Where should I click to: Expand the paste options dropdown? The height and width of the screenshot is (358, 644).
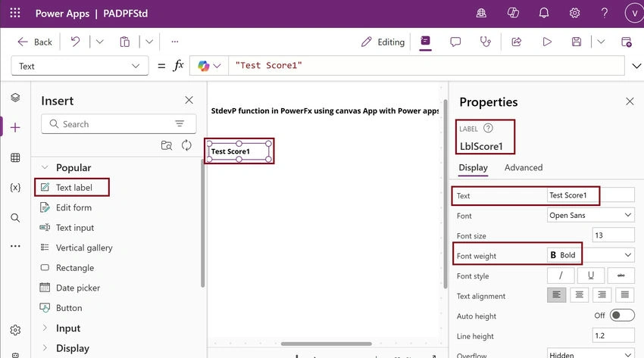coord(149,42)
